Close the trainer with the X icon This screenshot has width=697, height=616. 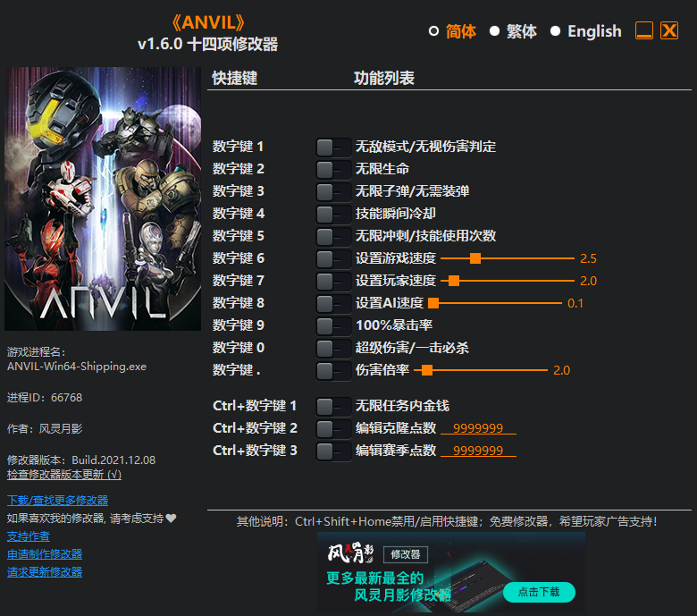point(669,30)
